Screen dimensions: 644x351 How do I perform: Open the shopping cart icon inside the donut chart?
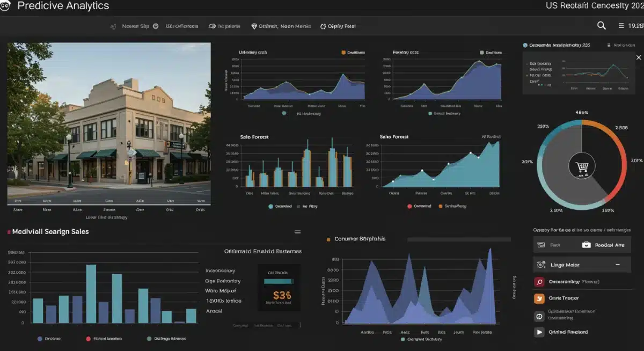[582, 166]
